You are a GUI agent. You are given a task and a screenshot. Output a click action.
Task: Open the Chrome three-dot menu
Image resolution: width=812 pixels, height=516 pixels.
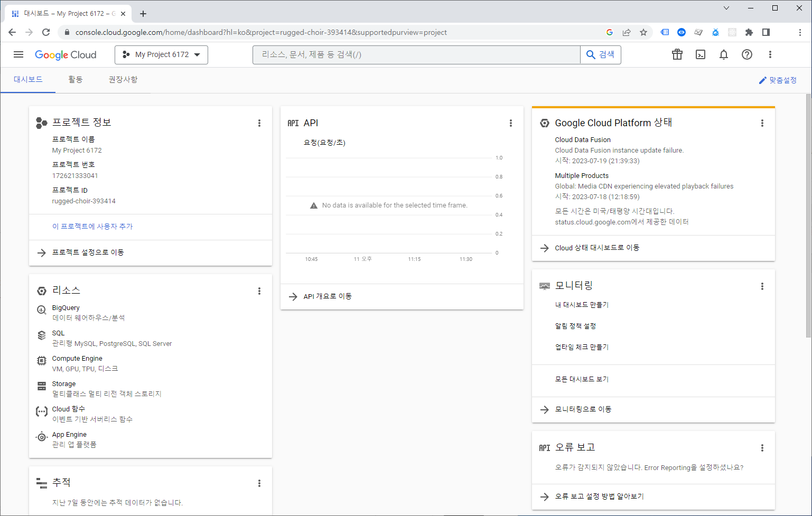(800, 32)
